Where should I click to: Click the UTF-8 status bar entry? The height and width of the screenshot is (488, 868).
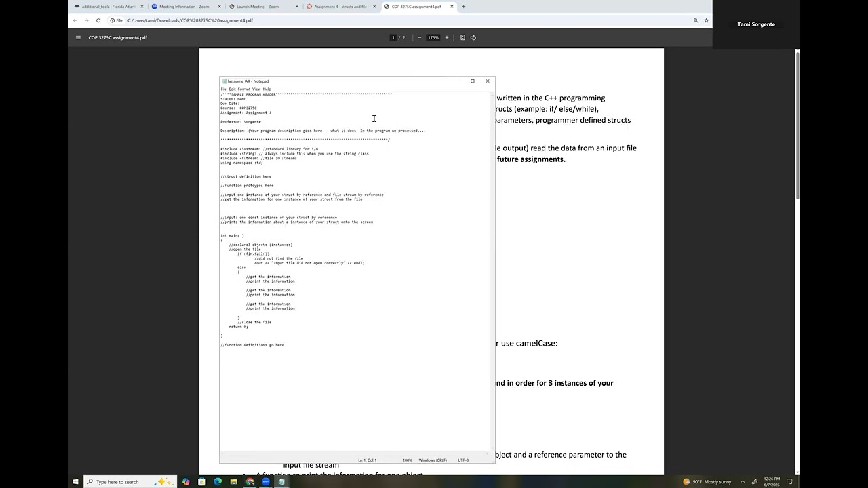463,460
